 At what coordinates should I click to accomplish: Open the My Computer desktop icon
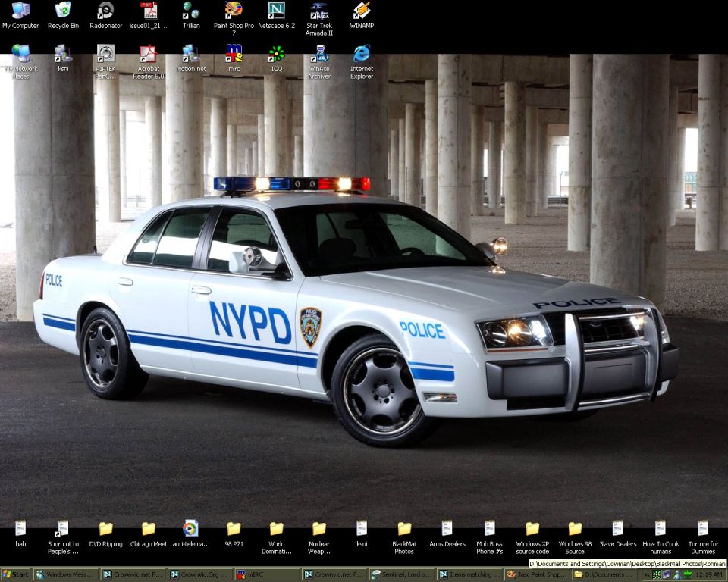20,15
